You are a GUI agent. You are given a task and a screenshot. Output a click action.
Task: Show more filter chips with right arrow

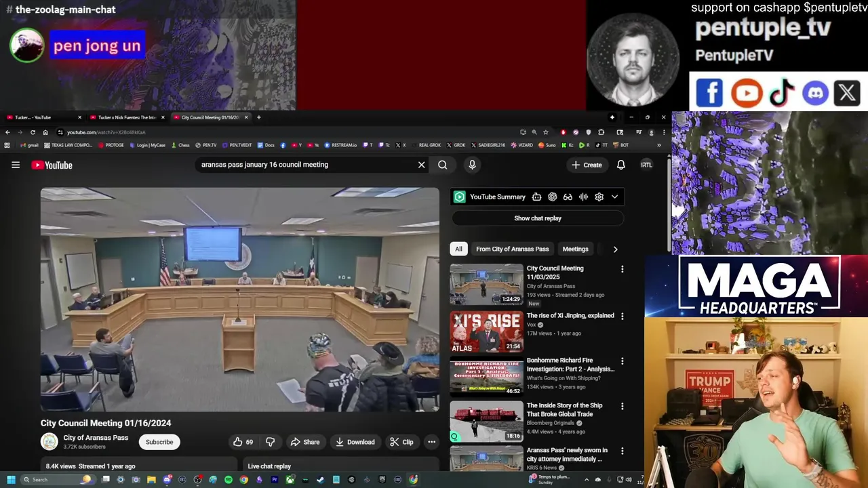coord(615,249)
